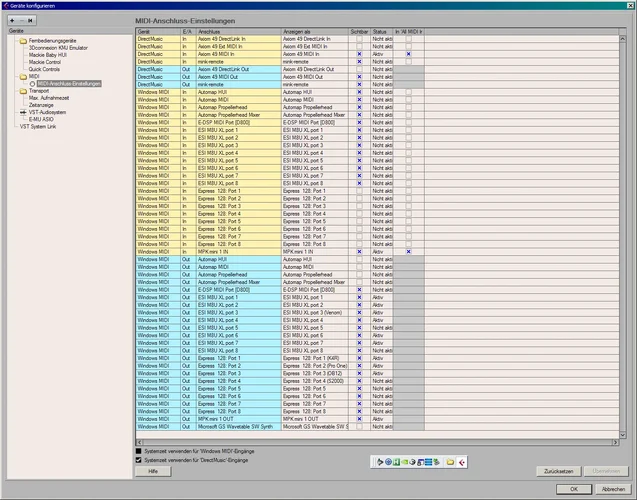Image resolution: width=637 pixels, height=500 pixels.
Task: Click the Sichtbar column header
Action: point(359,31)
